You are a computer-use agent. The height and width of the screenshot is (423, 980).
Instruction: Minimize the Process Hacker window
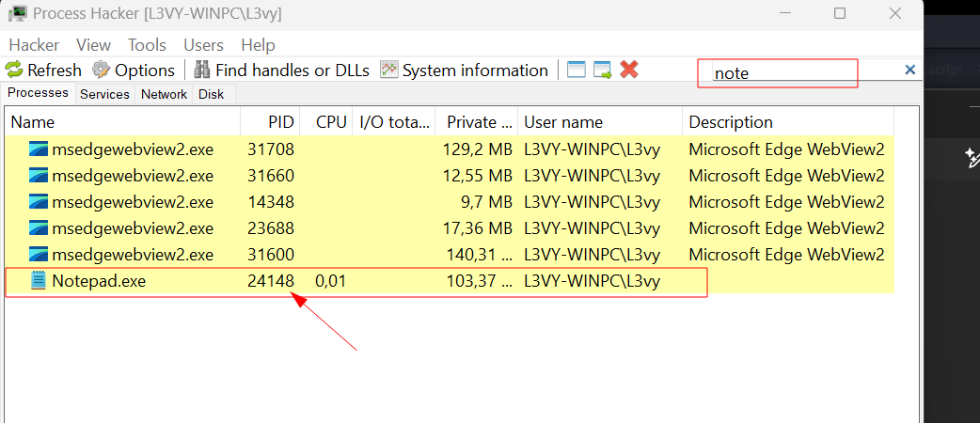pos(783,13)
